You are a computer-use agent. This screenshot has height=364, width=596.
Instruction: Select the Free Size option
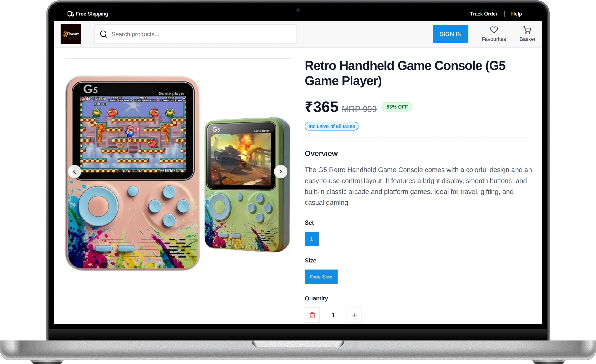[321, 277]
